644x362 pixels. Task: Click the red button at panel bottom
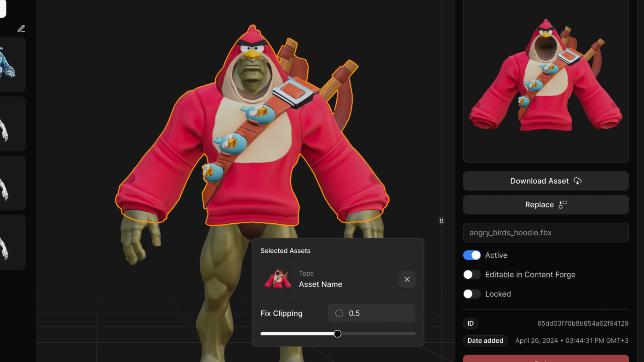click(x=546, y=358)
